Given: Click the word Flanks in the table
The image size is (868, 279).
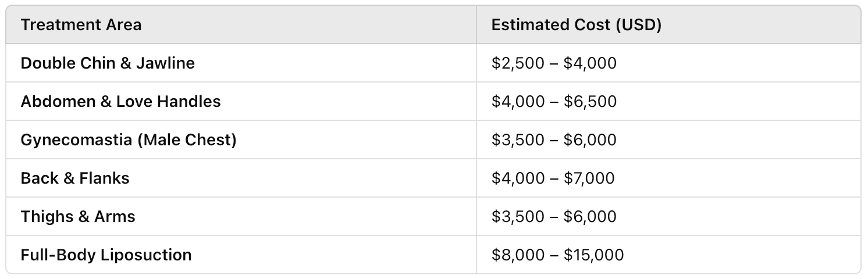Looking at the screenshot, I should pyautogui.click(x=104, y=178).
